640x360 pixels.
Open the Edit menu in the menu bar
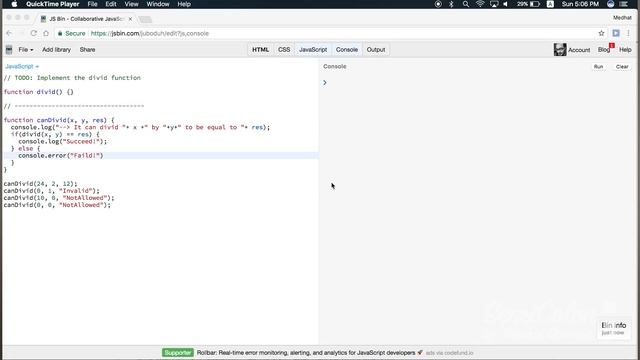[x=111, y=4]
